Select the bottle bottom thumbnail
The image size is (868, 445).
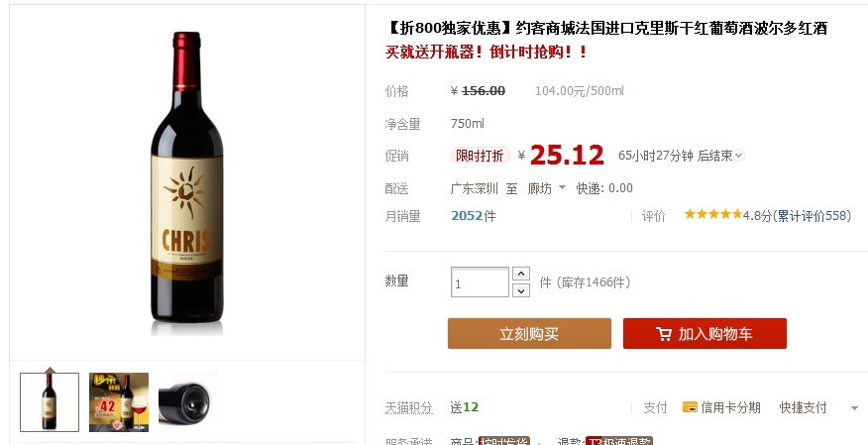187,402
